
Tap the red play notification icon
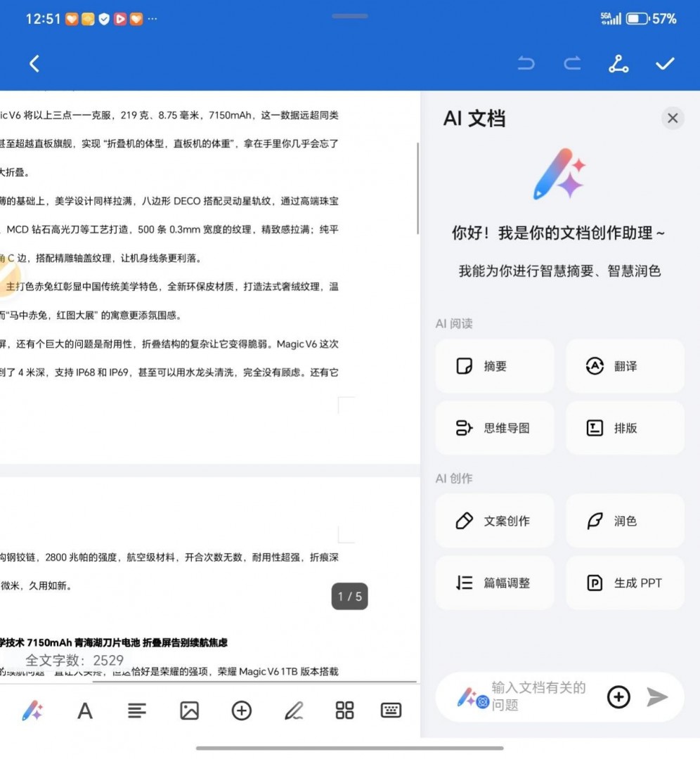tap(120, 19)
